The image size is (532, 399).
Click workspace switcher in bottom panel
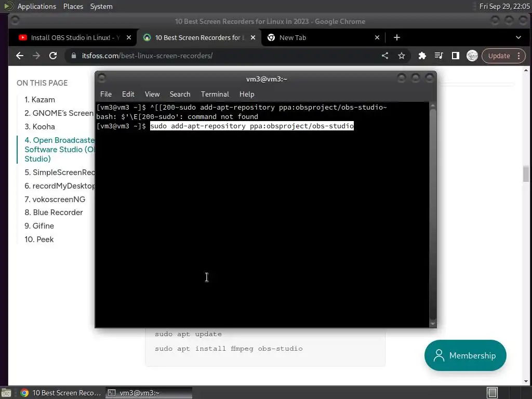[492, 393]
